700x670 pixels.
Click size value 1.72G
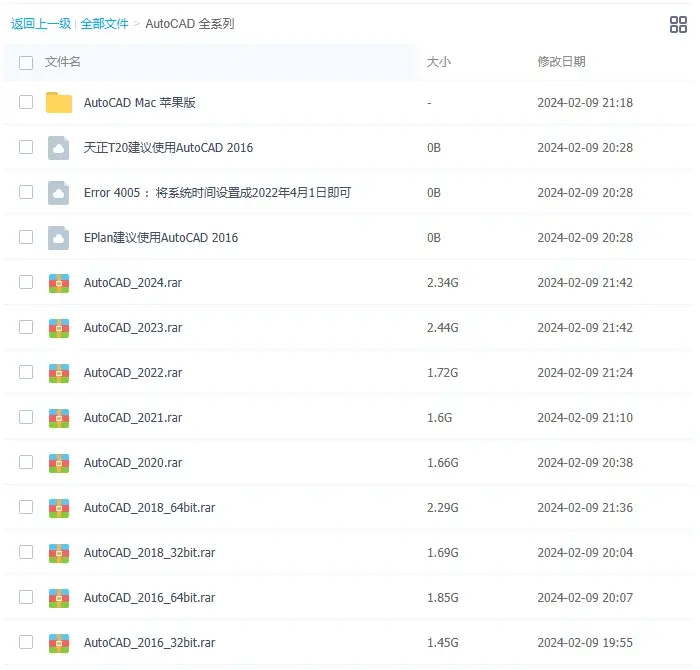pyautogui.click(x=443, y=373)
